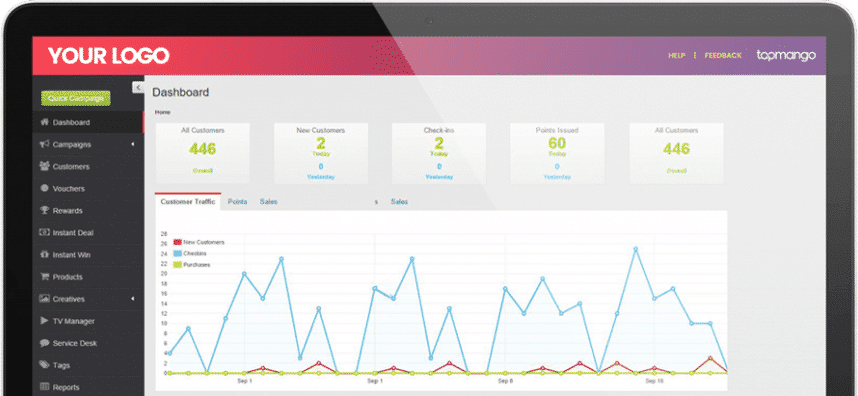Viewport: 858px width, 396px height.
Task: Click the Sep 15 axis label
Action: point(654,381)
